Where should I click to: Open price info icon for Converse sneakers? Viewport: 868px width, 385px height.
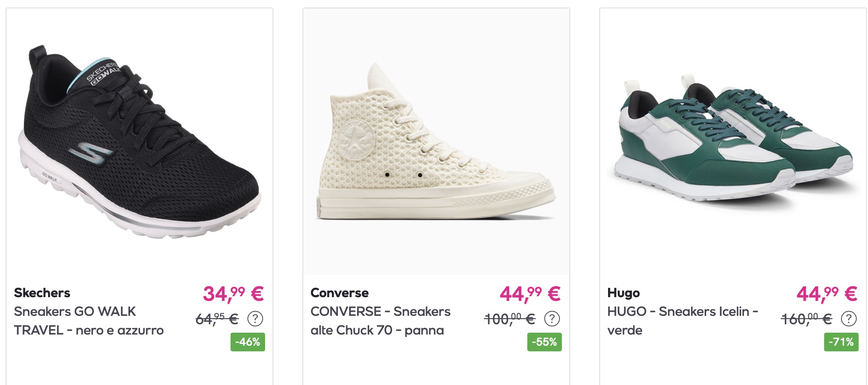tap(552, 319)
